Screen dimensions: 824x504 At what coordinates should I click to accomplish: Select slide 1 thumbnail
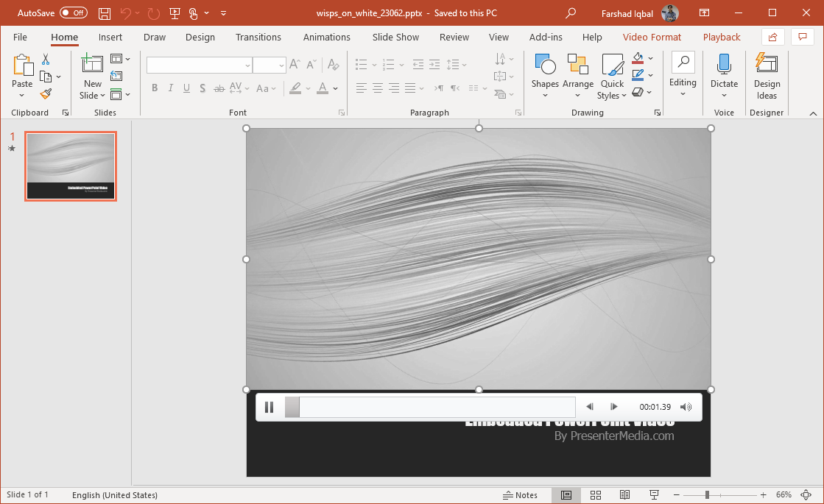(71, 166)
